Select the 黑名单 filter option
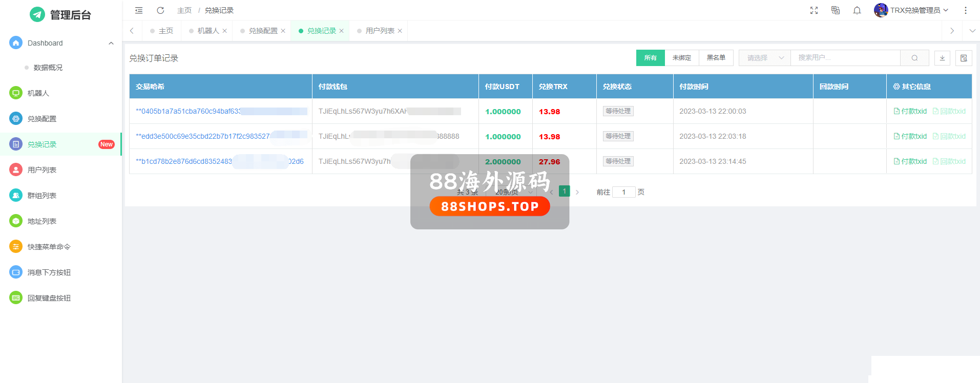The width and height of the screenshot is (980, 383). [716, 58]
